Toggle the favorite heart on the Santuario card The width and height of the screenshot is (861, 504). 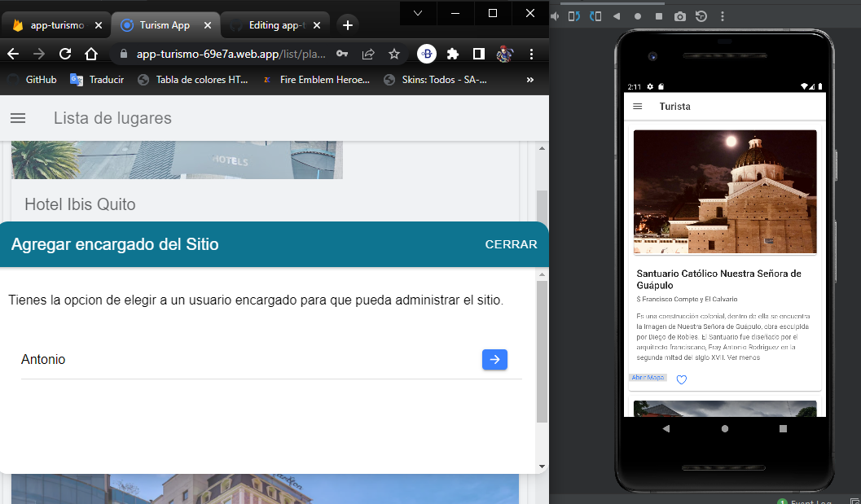tap(681, 379)
